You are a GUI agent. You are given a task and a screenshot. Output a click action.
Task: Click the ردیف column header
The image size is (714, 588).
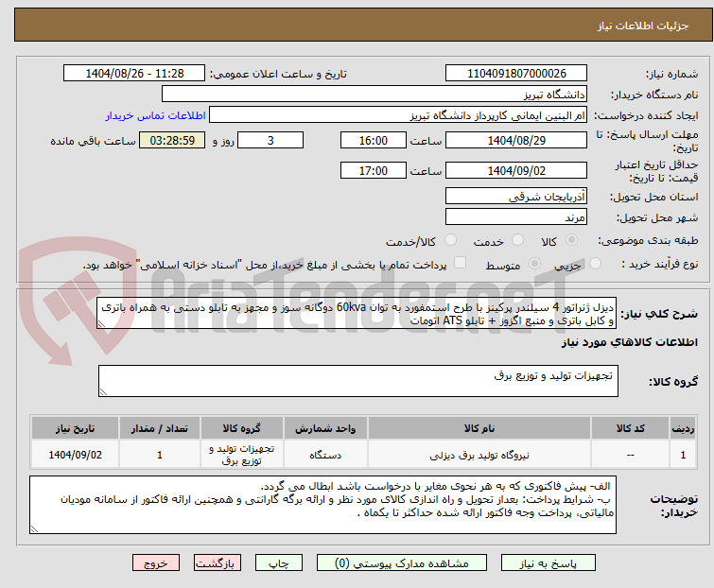coord(683,428)
